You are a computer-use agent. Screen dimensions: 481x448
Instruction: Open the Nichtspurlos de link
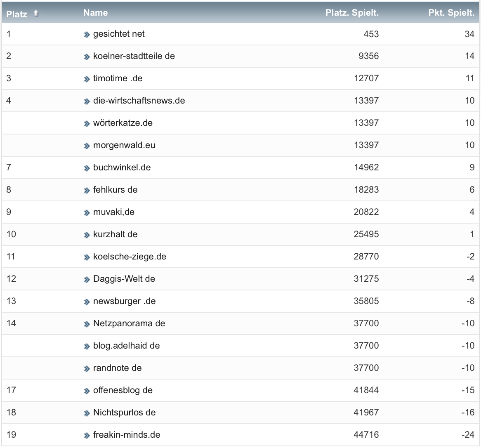point(125,413)
